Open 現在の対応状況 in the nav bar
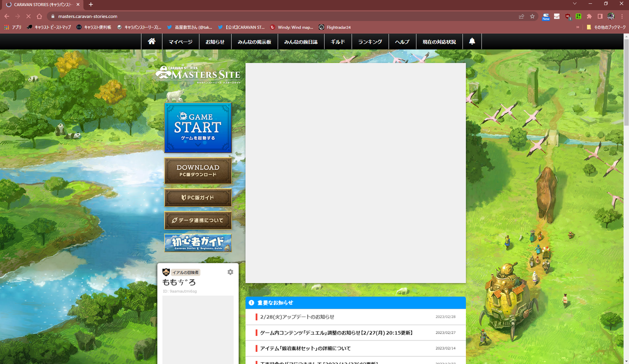Image resolution: width=629 pixels, height=364 pixels. tap(439, 42)
